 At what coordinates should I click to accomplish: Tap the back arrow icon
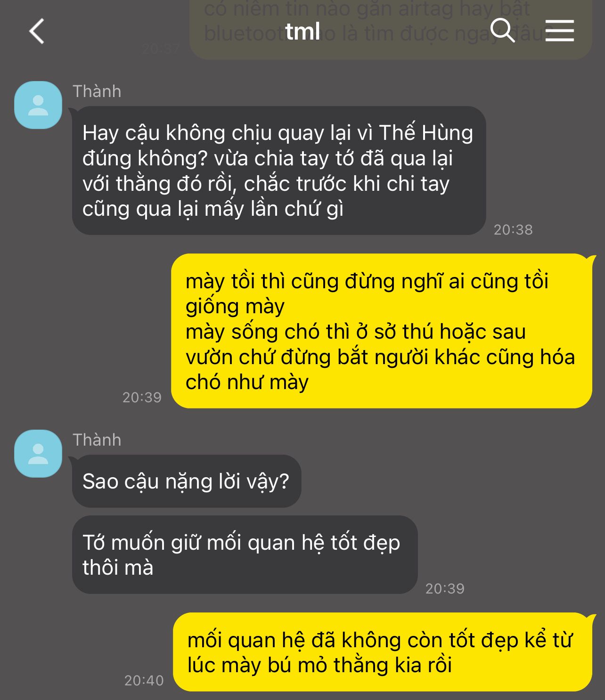(x=37, y=31)
